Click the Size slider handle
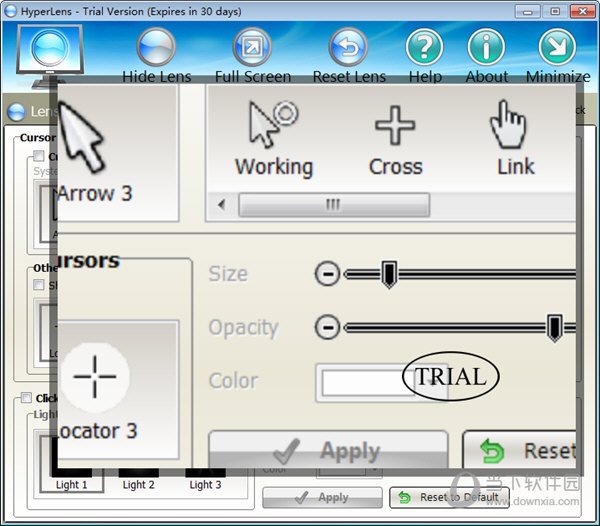The image size is (600, 526). pyautogui.click(x=390, y=274)
